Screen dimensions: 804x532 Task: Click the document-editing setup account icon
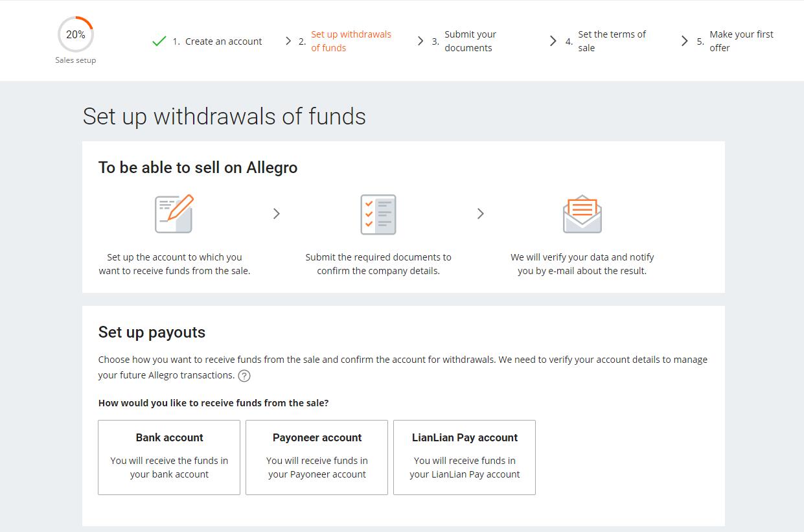(x=173, y=214)
